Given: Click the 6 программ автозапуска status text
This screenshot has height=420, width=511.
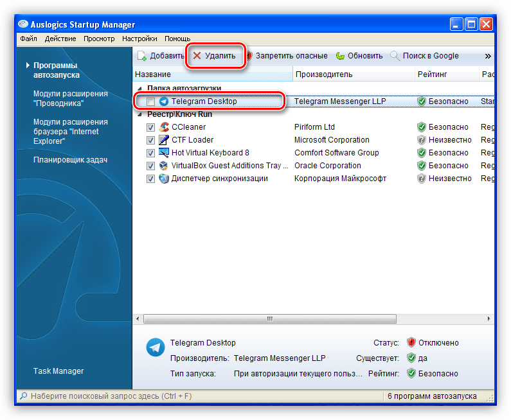Looking at the screenshot, I should pyautogui.click(x=432, y=396).
